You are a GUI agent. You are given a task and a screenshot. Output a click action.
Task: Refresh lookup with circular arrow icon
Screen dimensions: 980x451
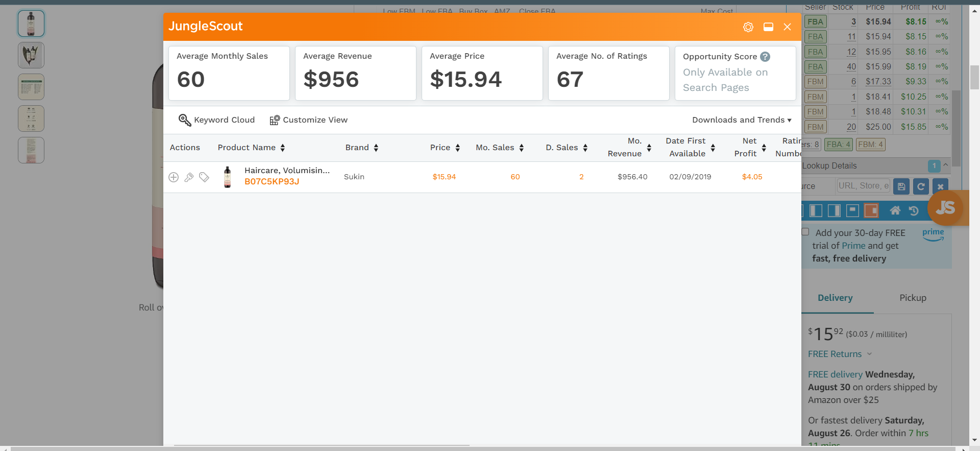click(x=921, y=186)
